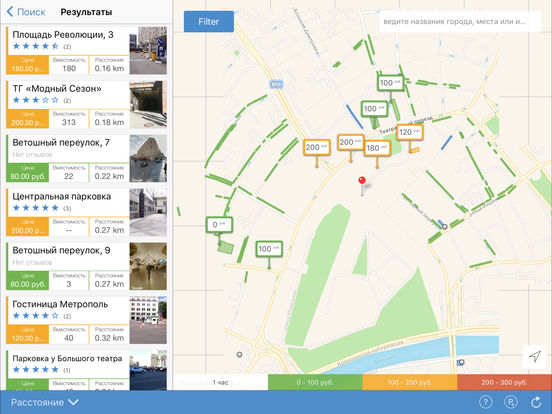Click the parking P icon in bottom bar
Image resolution: width=552 pixels, height=414 pixels.
click(x=510, y=402)
